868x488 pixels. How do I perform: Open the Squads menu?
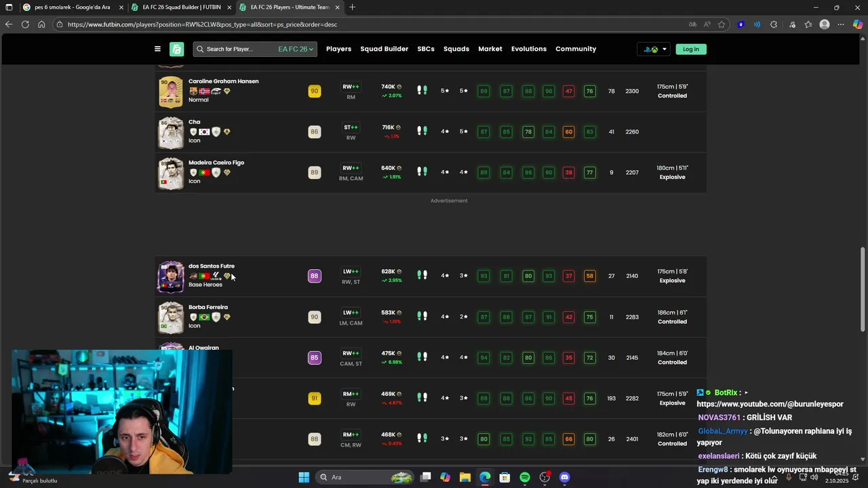(x=456, y=49)
